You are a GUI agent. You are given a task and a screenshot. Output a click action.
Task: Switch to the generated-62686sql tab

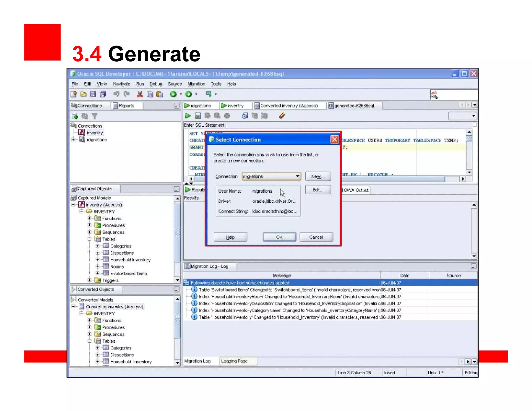point(354,106)
